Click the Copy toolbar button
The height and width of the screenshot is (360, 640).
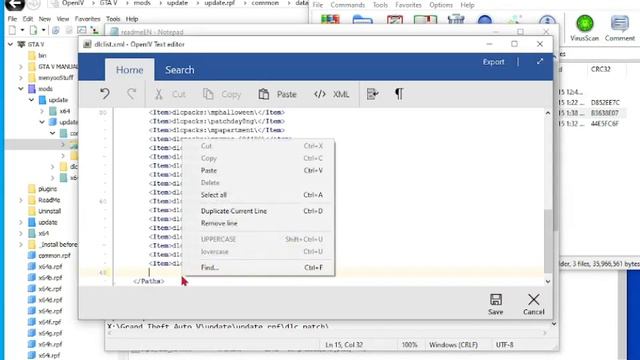point(222,94)
